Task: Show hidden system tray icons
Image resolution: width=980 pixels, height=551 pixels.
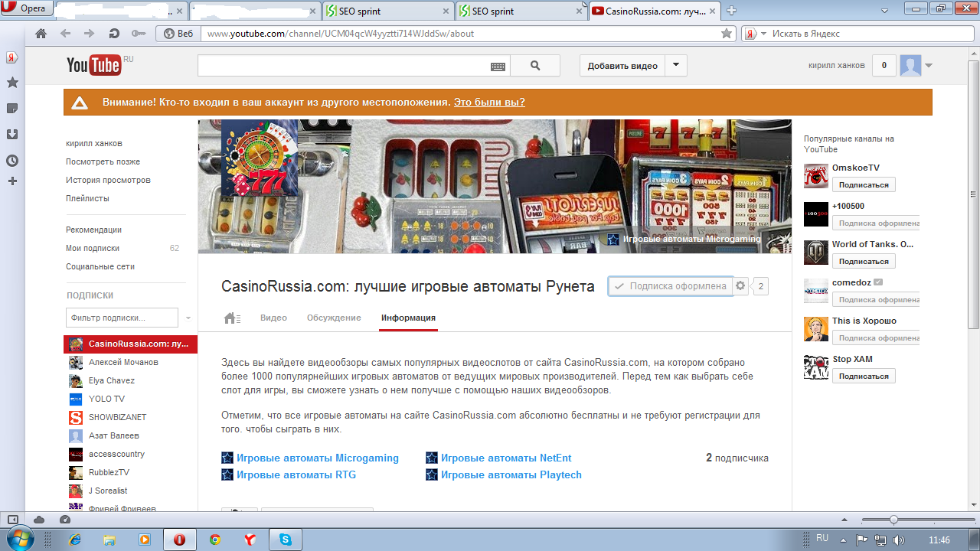Action: coord(842,540)
